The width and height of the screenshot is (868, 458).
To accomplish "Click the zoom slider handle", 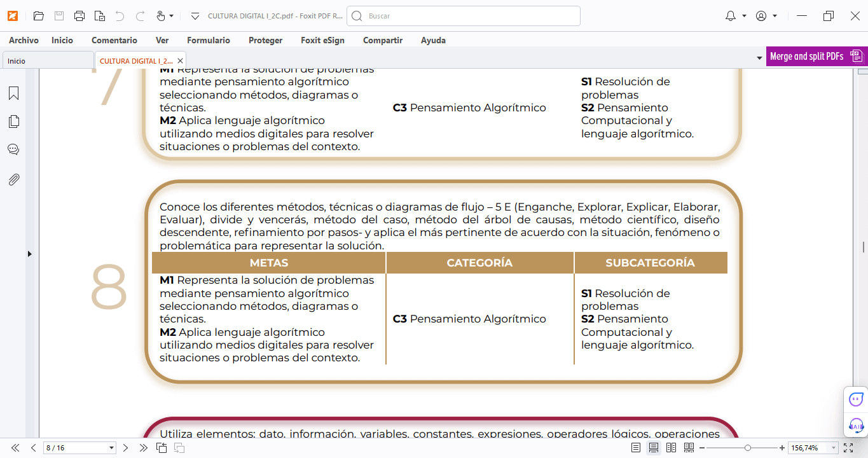I will (x=748, y=448).
